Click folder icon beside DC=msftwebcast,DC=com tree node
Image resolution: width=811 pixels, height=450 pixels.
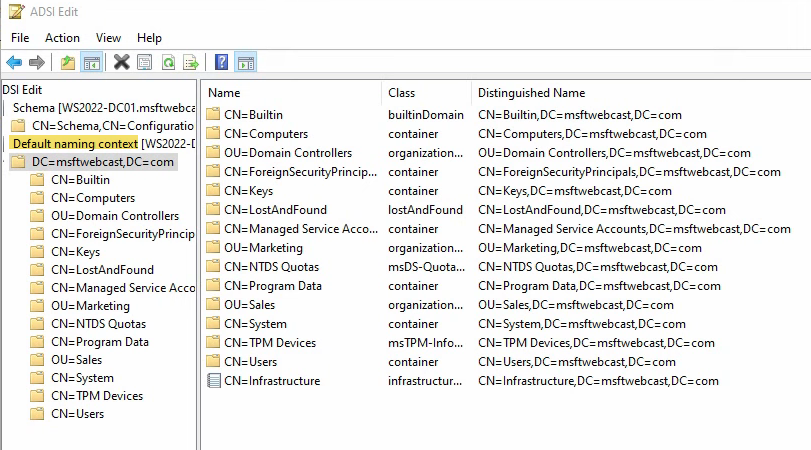click(x=18, y=162)
